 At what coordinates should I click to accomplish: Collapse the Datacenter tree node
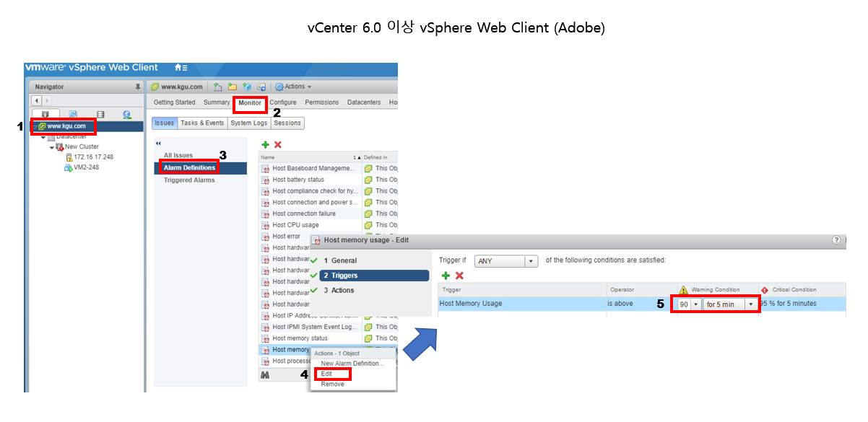click(x=43, y=137)
